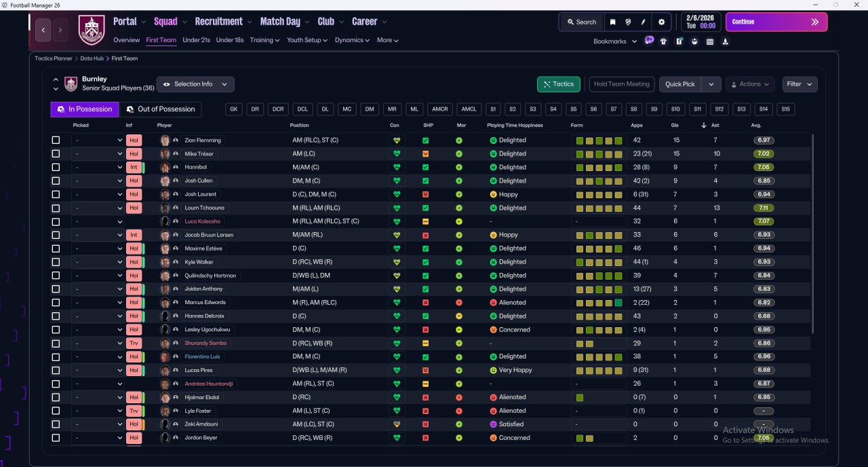Viewport: 868px width, 467px height.
Task: Click the bookmark icon beside Search
Action: (x=612, y=22)
